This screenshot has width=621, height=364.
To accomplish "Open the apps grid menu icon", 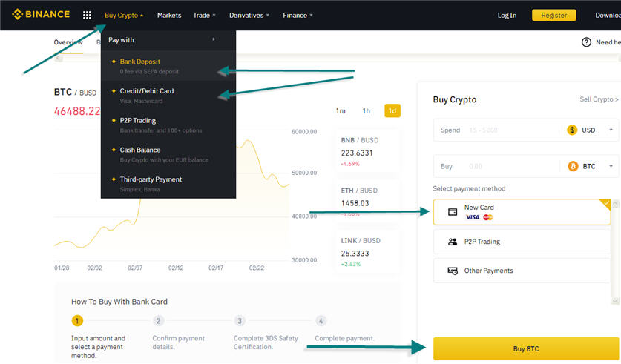I will point(87,15).
